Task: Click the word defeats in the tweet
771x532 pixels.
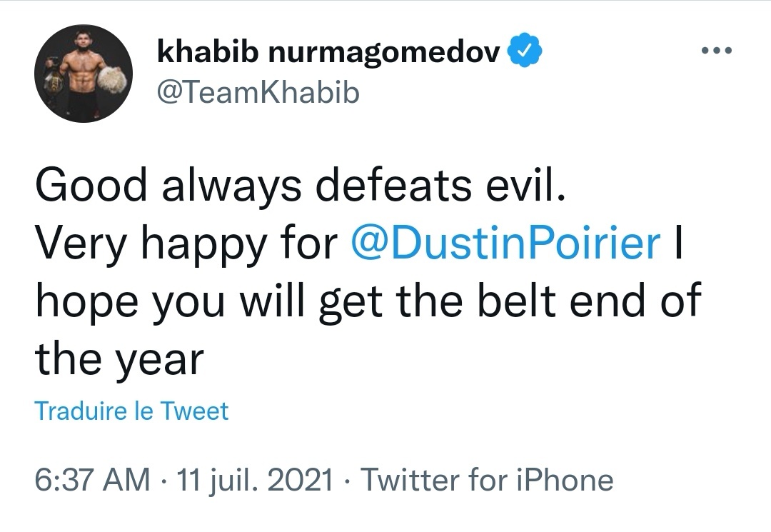Action: pos(406,186)
